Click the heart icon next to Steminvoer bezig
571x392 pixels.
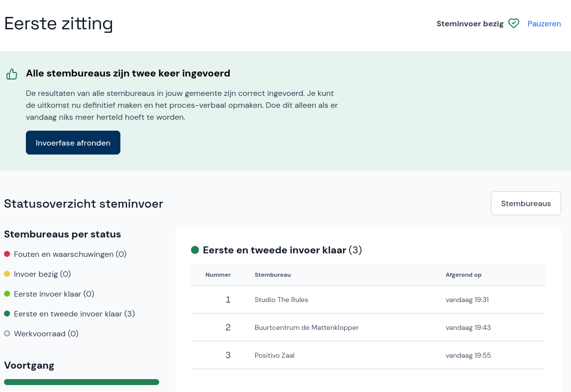click(514, 23)
